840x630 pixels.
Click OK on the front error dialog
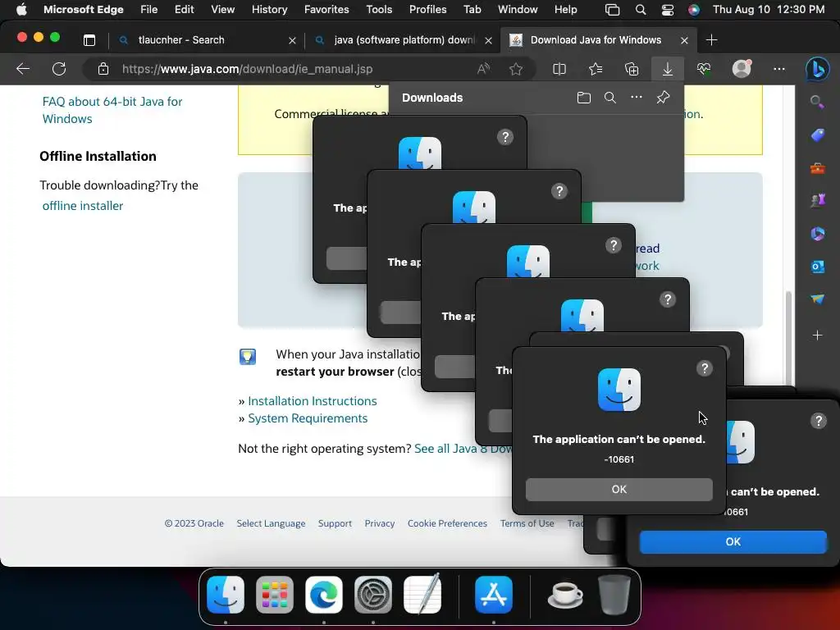pyautogui.click(x=619, y=489)
